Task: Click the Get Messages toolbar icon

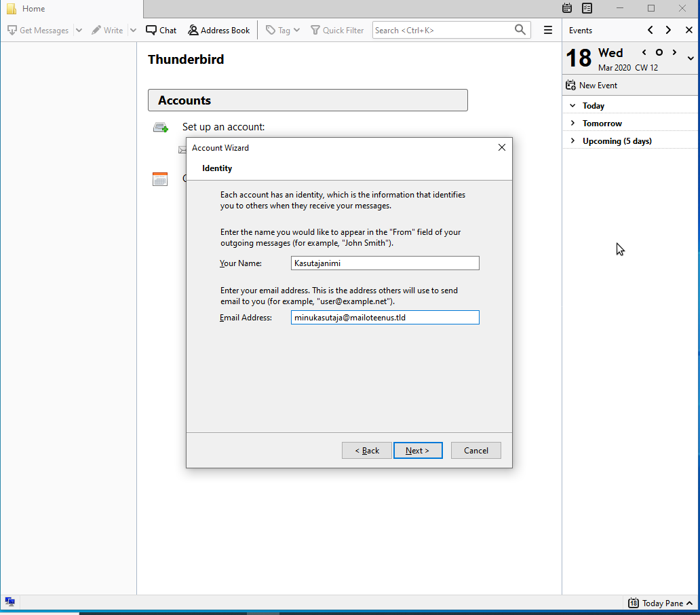Action: [12, 31]
